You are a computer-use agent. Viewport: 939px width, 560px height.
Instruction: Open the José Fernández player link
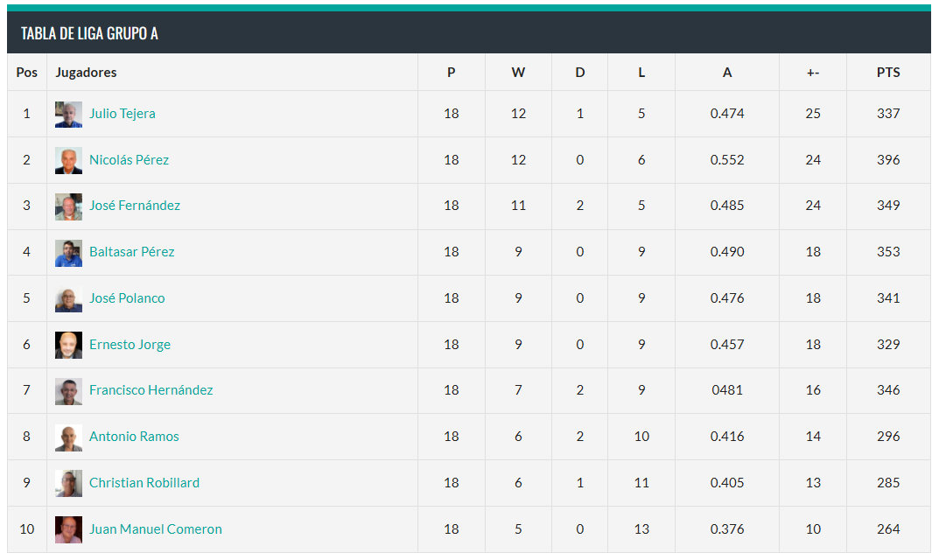[134, 206]
